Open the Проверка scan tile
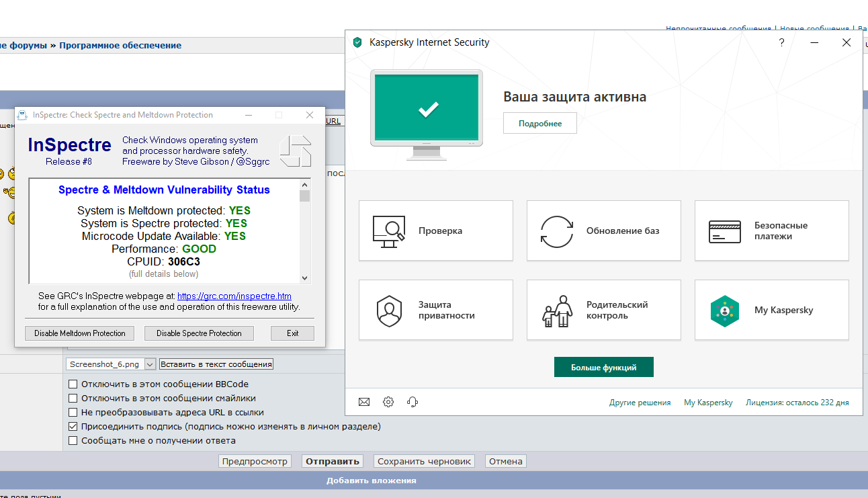The height and width of the screenshot is (498, 868). pyautogui.click(x=436, y=231)
